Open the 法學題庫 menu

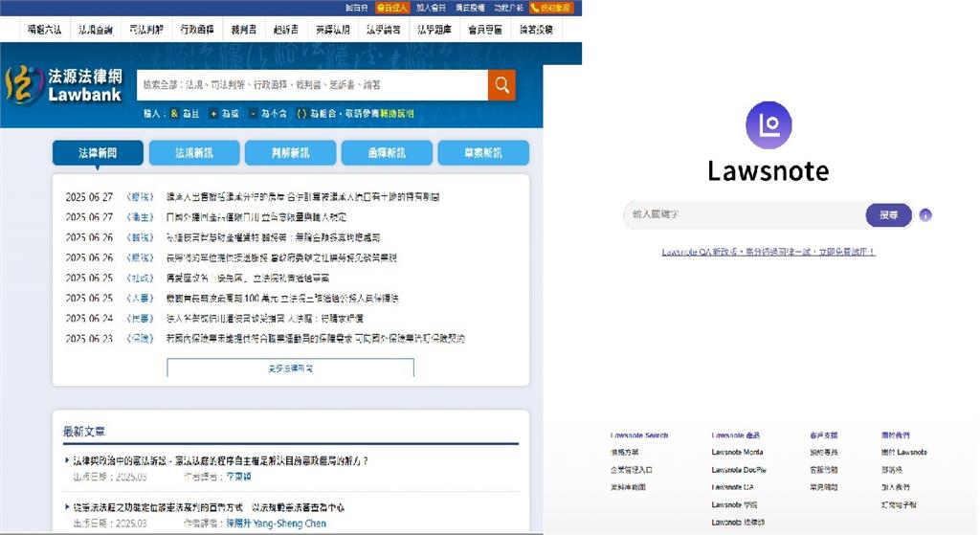tap(434, 30)
